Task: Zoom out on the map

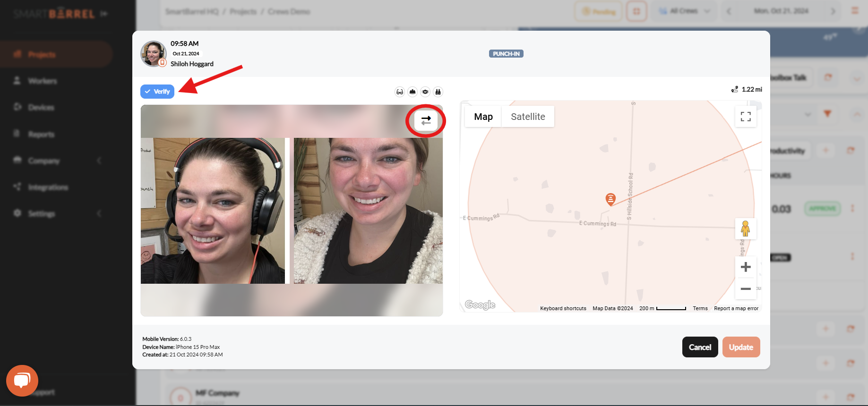Action: tap(746, 288)
